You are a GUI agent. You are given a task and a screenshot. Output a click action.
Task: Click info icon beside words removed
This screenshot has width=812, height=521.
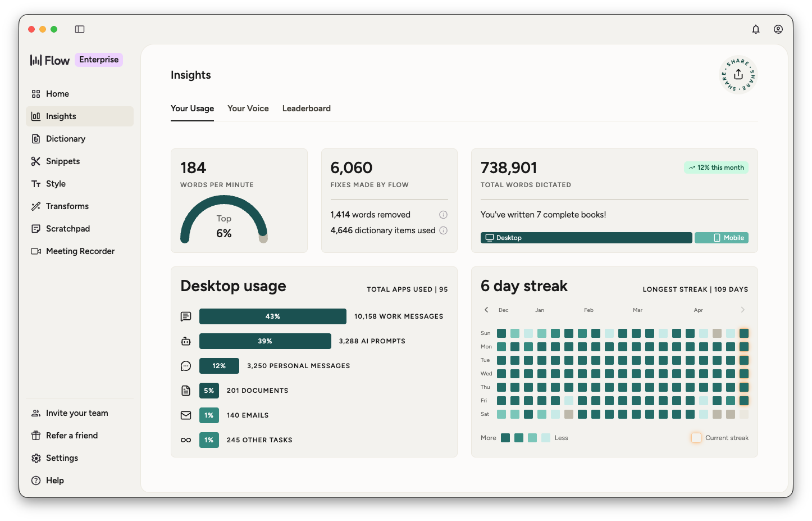[443, 215]
